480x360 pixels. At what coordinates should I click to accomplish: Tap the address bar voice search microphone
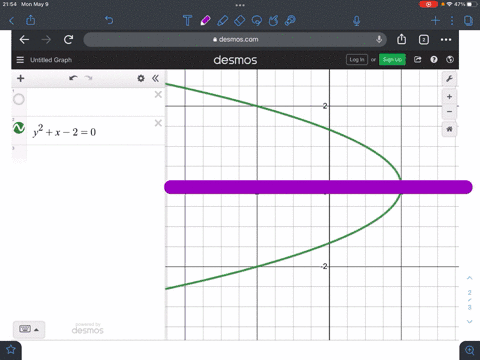pyautogui.click(x=379, y=39)
